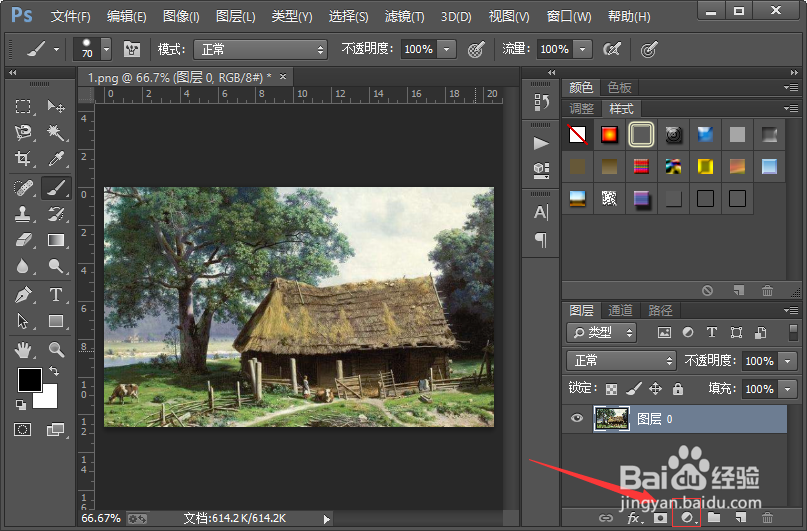Create new fill or adjustment layer
This screenshot has width=807, height=531.
[687, 518]
